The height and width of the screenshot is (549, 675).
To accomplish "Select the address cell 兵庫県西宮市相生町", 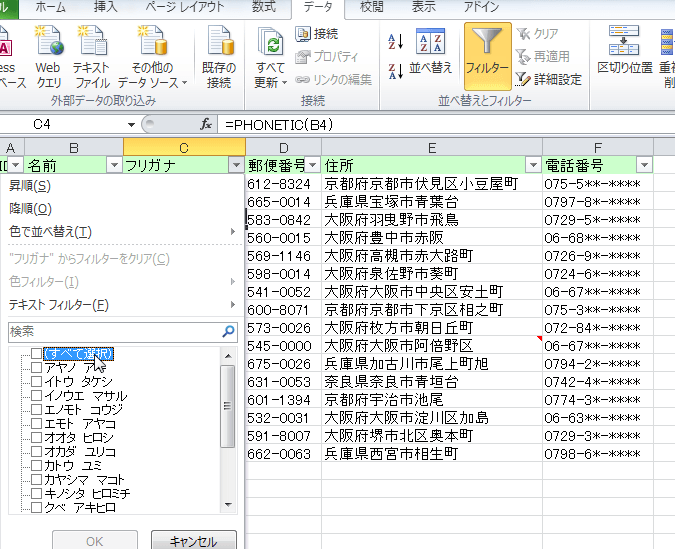I will (432, 453).
